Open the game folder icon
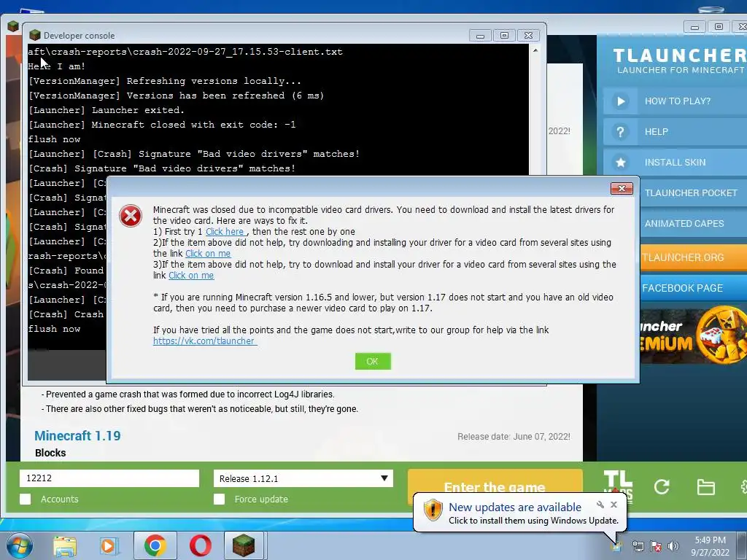 [705, 487]
